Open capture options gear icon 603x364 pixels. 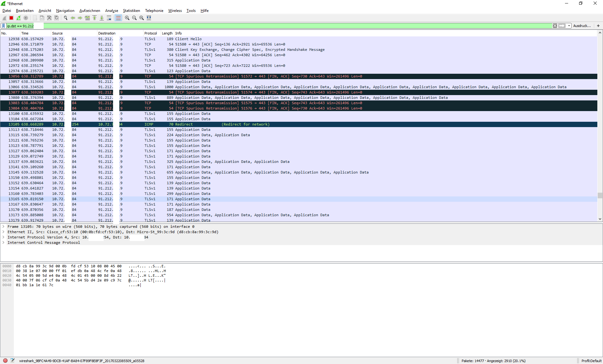coord(26,18)
